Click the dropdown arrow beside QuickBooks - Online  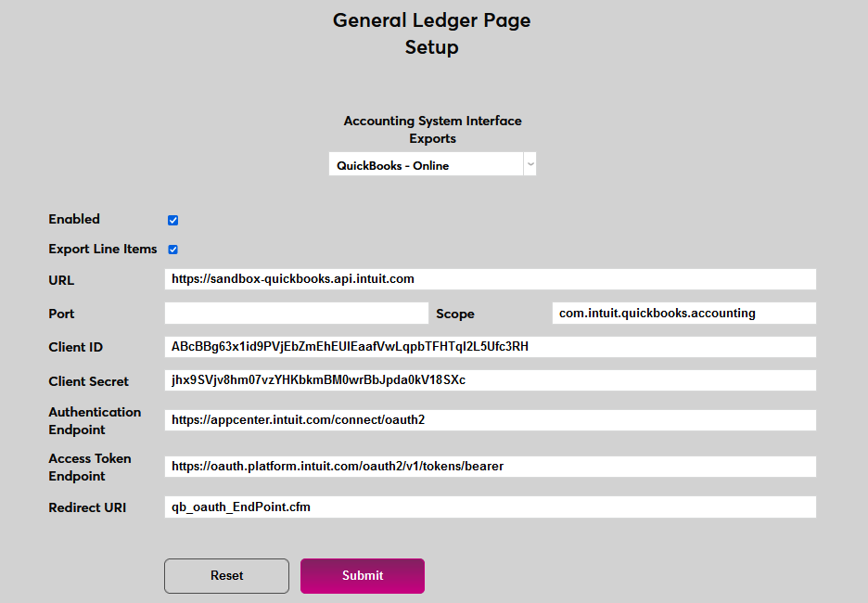[x=530, y=163]
